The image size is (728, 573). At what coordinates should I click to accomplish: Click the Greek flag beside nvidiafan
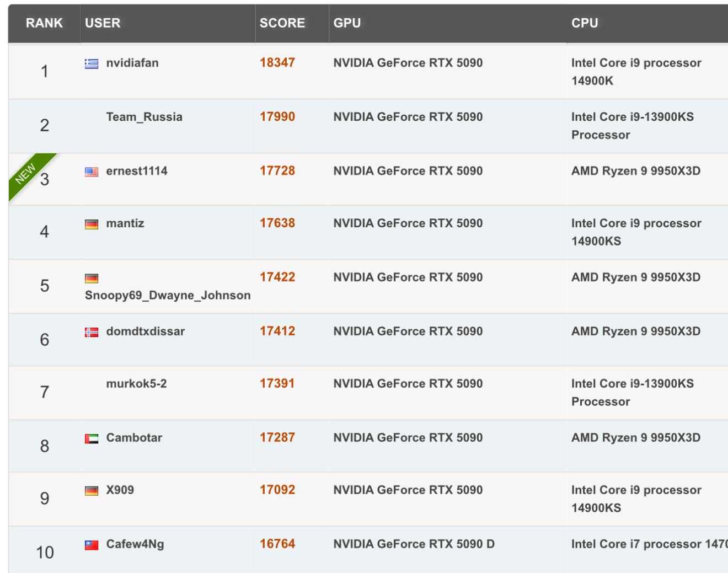(x=92, y=63)
